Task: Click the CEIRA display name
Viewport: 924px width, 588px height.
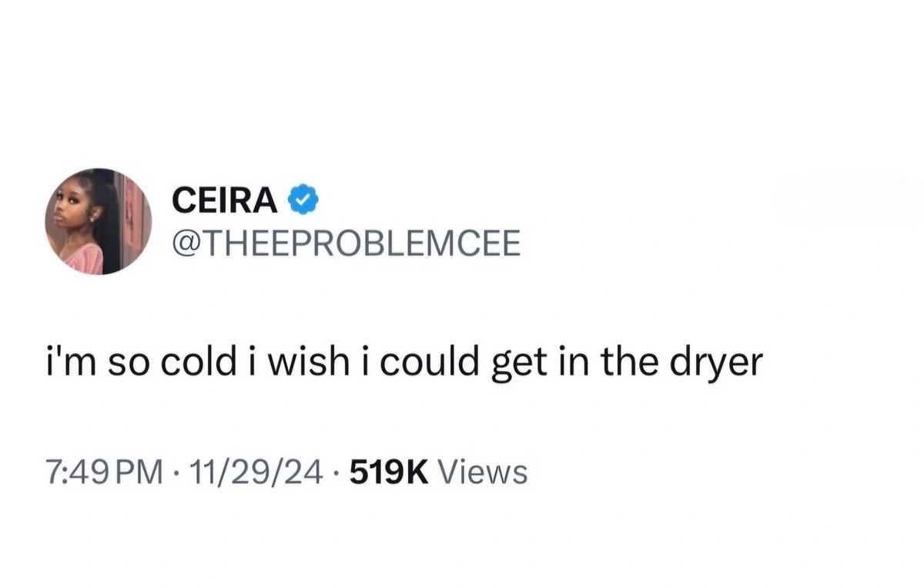Action: point(224,200)
